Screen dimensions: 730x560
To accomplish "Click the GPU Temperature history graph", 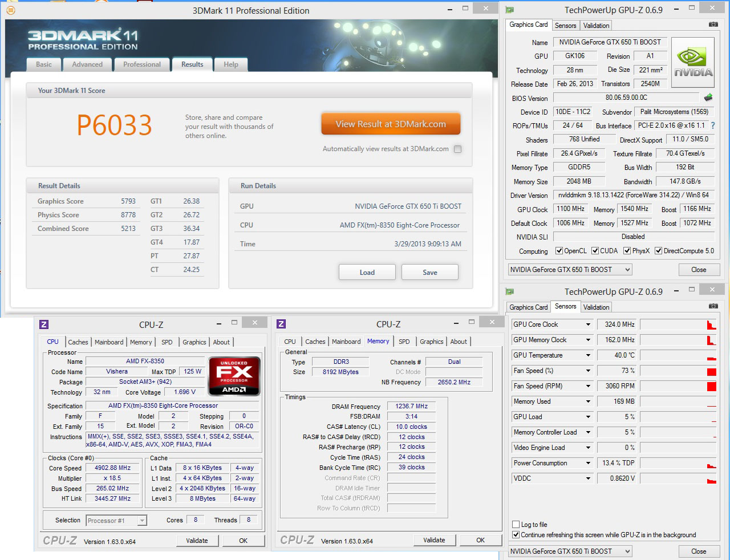I will coord(678,355).
